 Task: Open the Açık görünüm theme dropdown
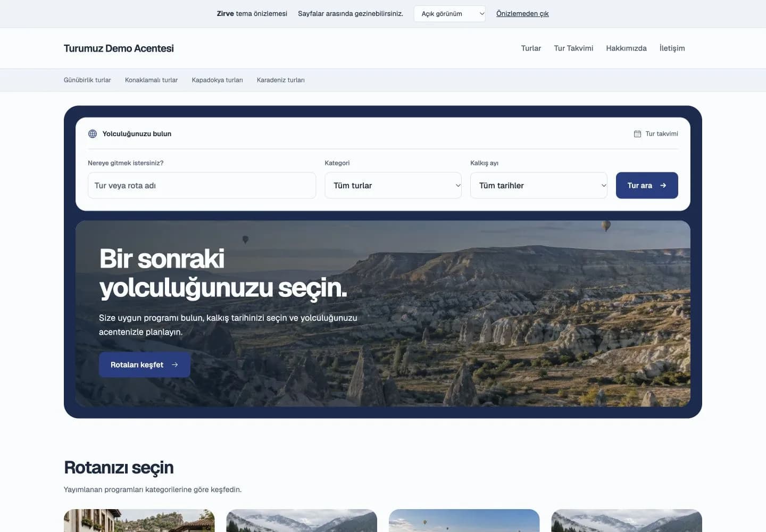pyautogui.click(x=449, y=14)
